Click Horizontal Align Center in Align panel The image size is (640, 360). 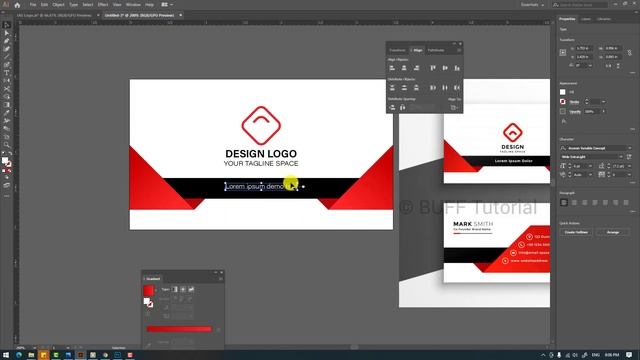tap(404, 68)
